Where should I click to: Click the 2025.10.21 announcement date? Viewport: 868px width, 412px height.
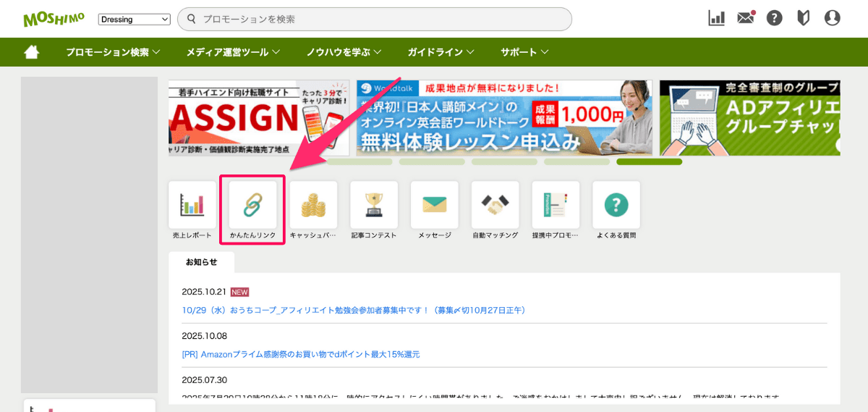tap(205, 292)
